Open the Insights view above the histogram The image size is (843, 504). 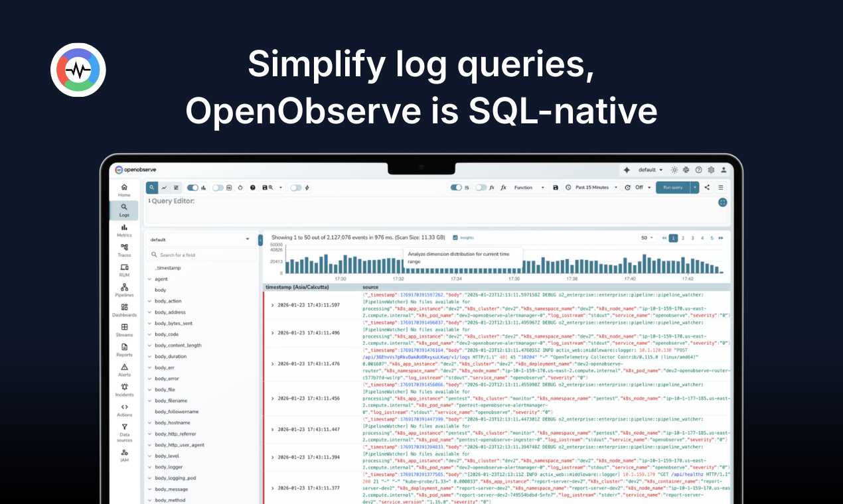(x=465, y=237)
